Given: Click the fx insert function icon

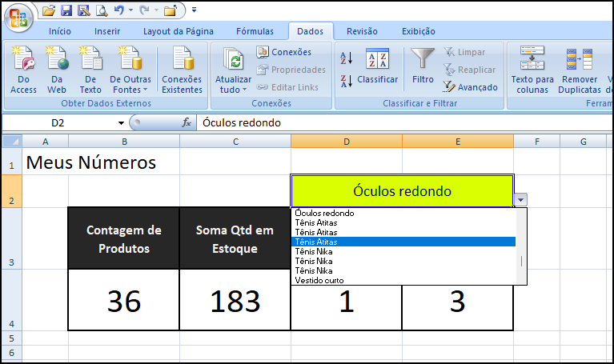Looking at the screenshot, I should click(x=187, y=122).
